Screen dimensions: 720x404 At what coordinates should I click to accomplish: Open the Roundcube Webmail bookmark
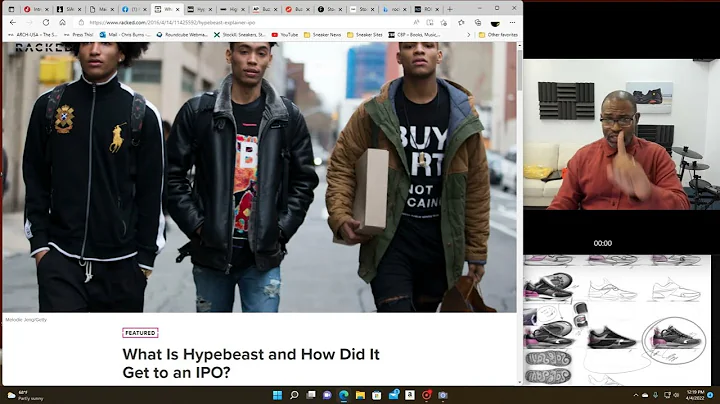[x=182, y=35]
